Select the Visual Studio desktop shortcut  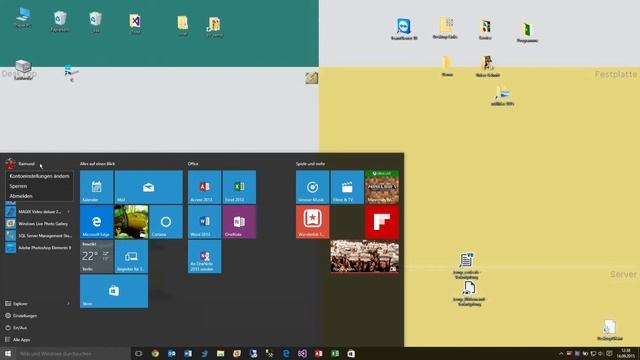135,24
